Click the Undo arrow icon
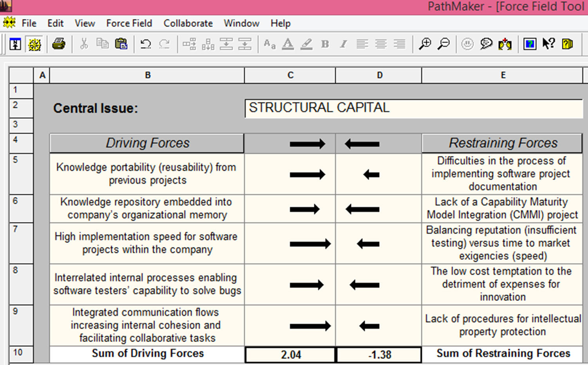Image resolution: width=588 pixels, height=365 pixels. (x=146, y=44)
